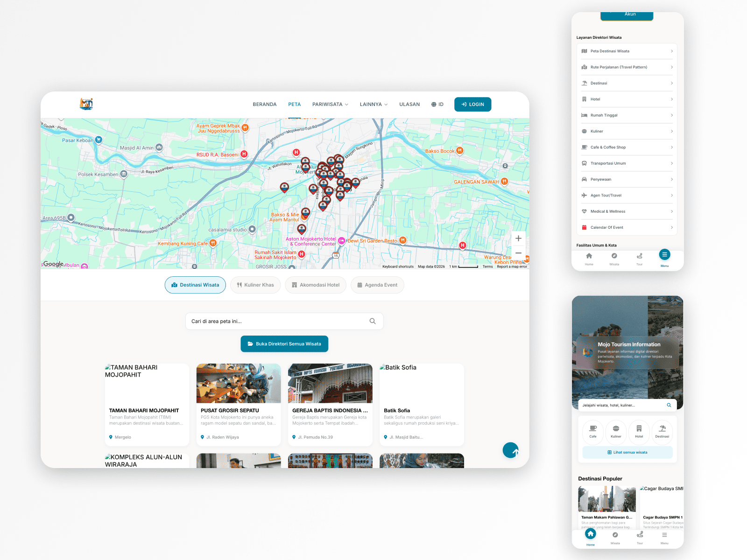747x560 pixels.
Task: Click the Lihat semua wisata button
Action: click(x=627, y=452)
